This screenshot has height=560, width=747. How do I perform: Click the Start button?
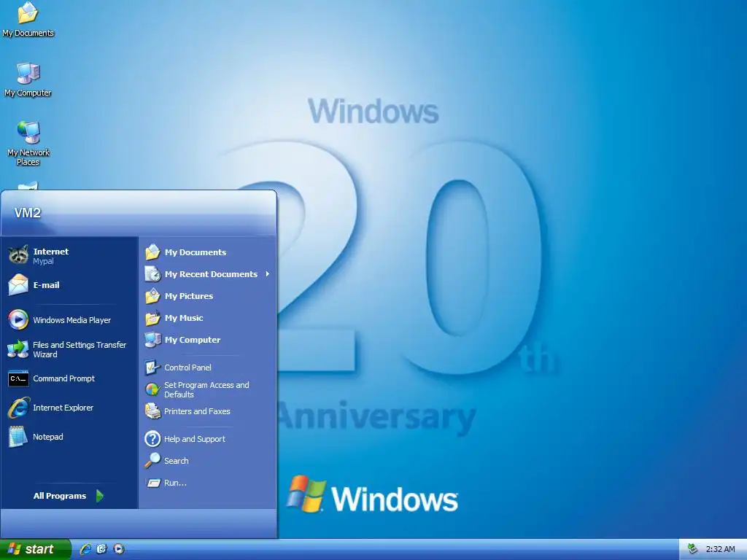(35, 549)
